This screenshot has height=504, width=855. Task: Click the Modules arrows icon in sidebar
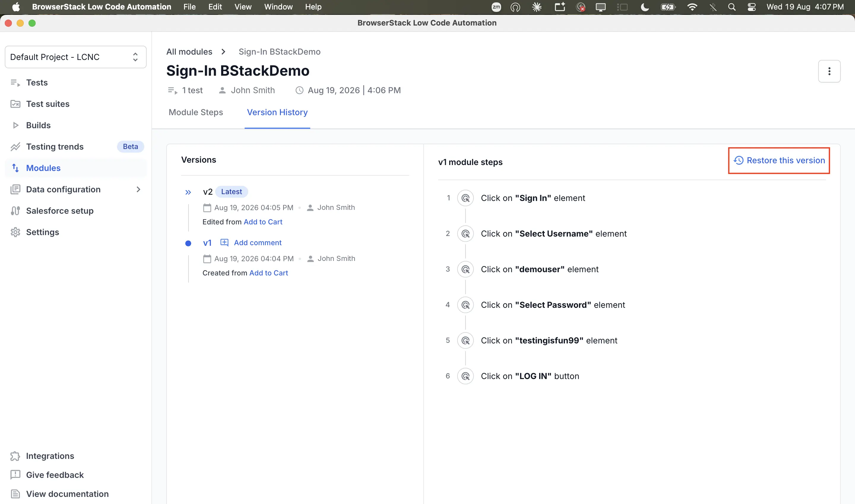[x=15, y=168]
